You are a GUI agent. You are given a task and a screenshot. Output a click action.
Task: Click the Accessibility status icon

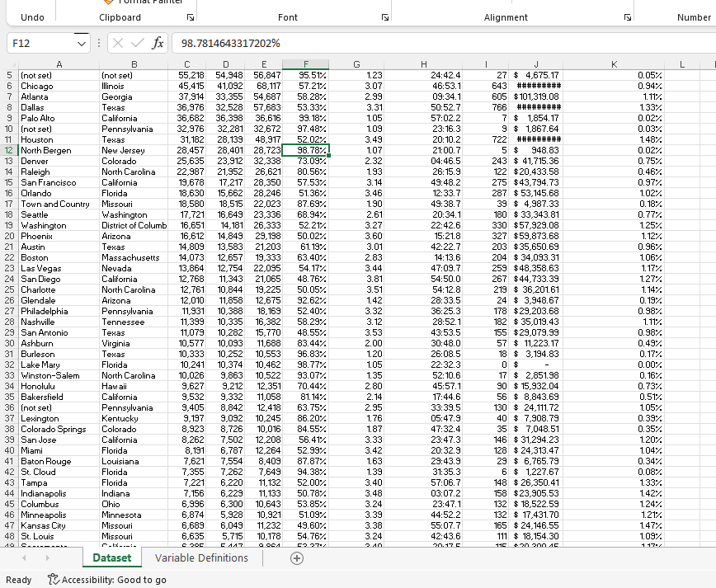tap(54, 579)
